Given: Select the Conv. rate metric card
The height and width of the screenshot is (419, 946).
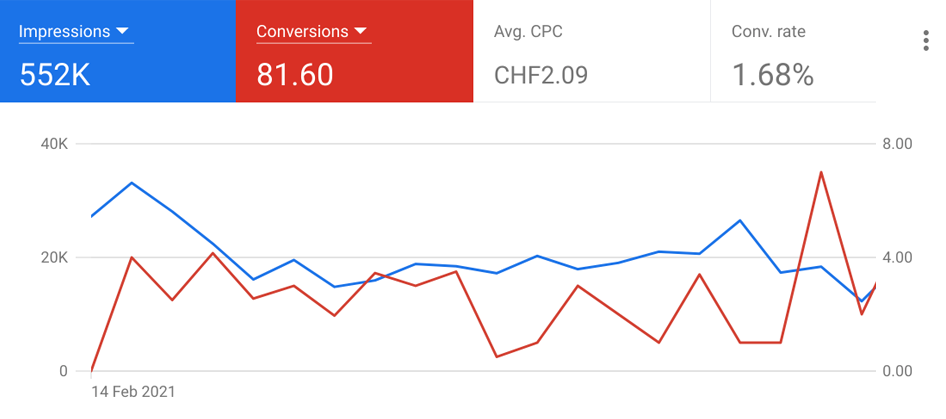Looking at the screenshot, I should click(793, 51).
